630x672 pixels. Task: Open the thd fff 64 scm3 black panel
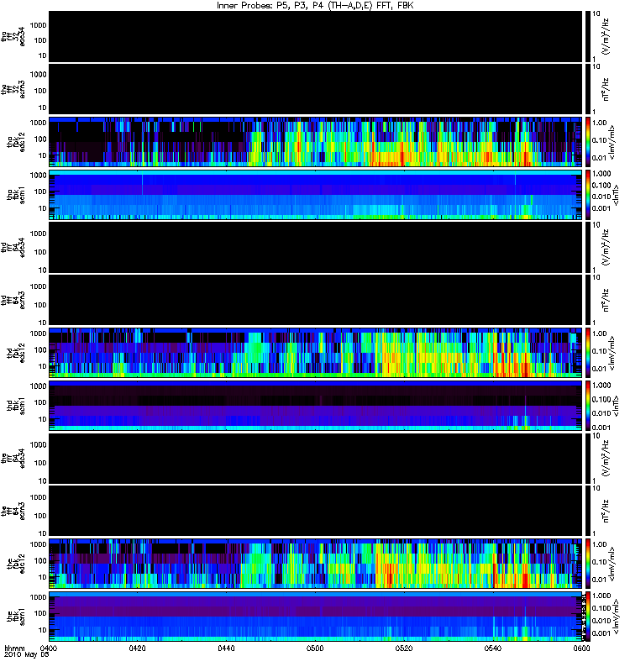315,300
